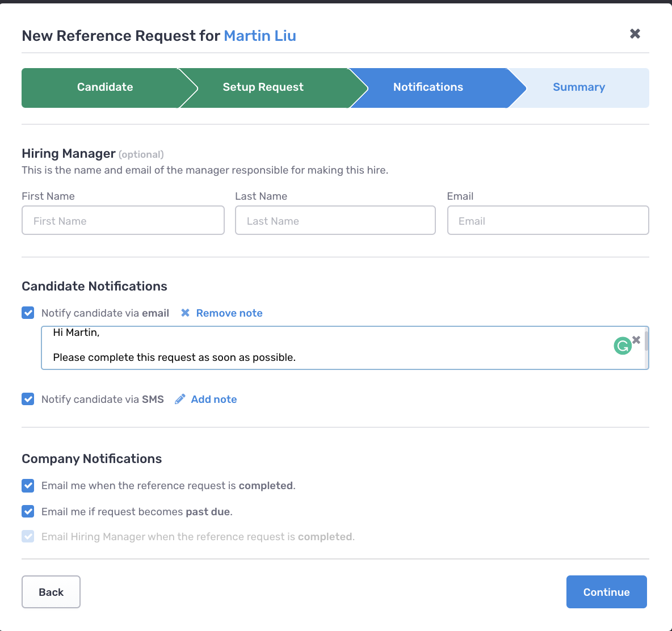The image size is (672, 631).
Task: Dismiss the Grammarly widget with its X icon
Action: [x=636, y=339]
